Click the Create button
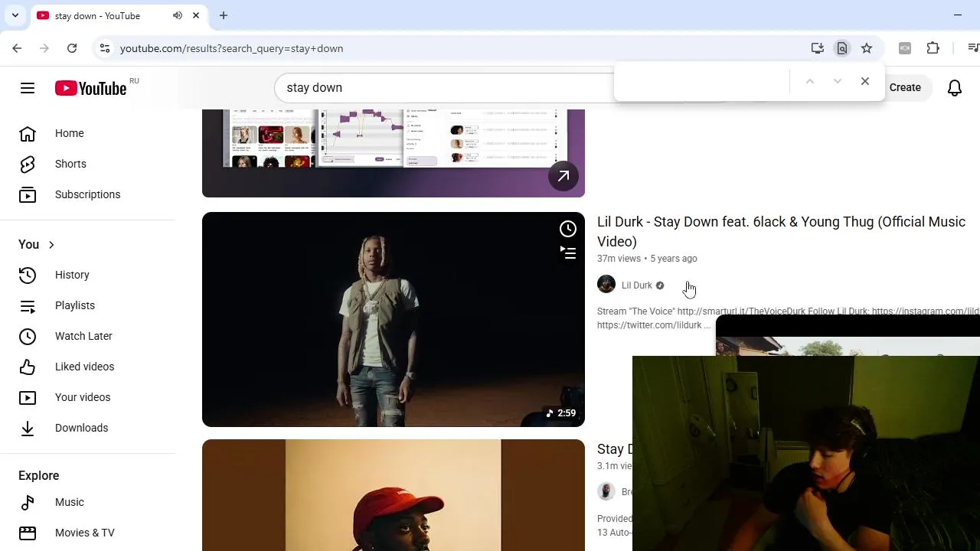 (x=905, y=87)
